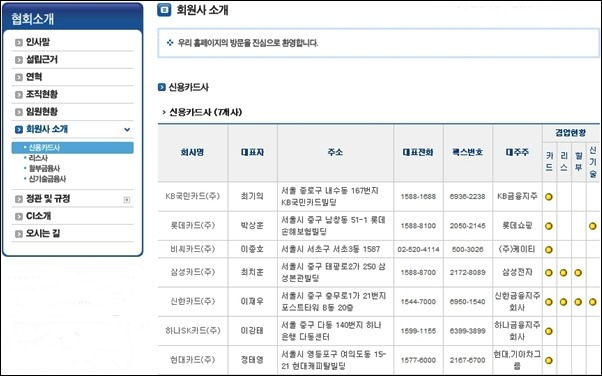
Task: Open the 임원현황 menu item
Action: 41,112
